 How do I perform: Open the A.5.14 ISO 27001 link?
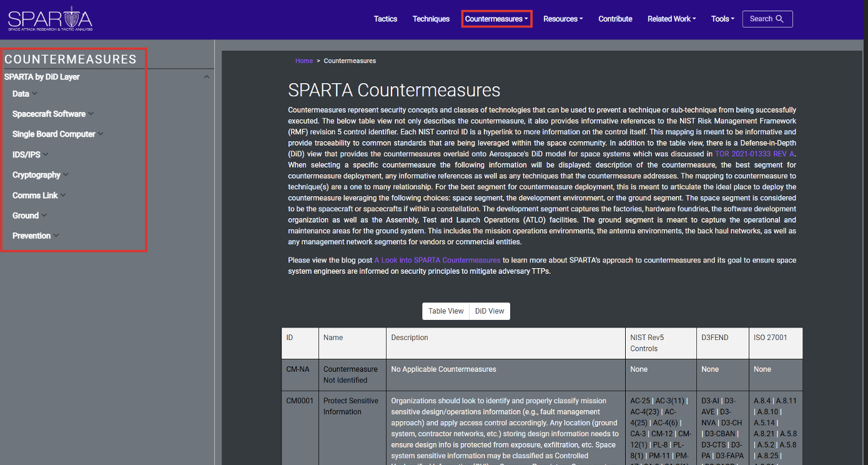[x=764, y=423]
